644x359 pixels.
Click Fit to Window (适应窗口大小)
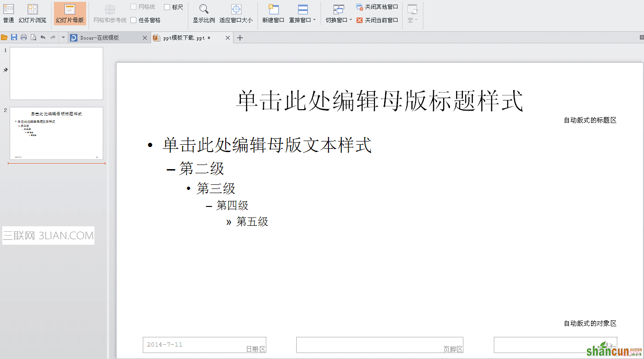[236, 13]
